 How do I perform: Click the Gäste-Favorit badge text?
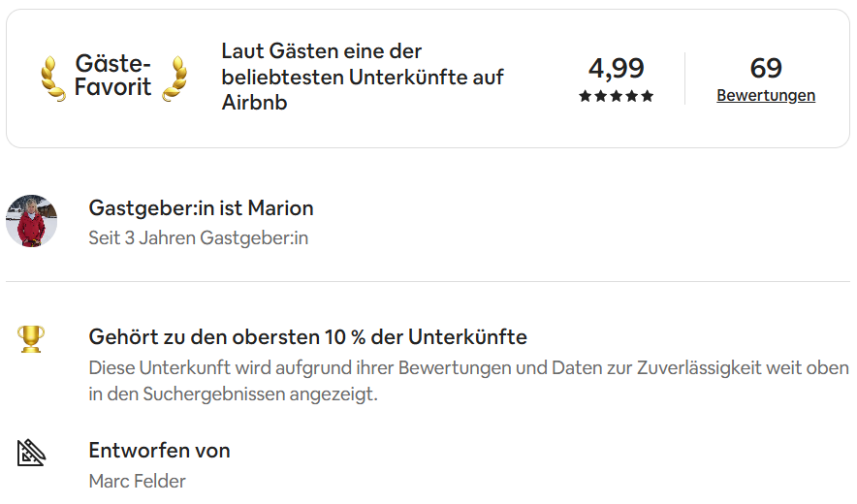[x=113, y=76]
